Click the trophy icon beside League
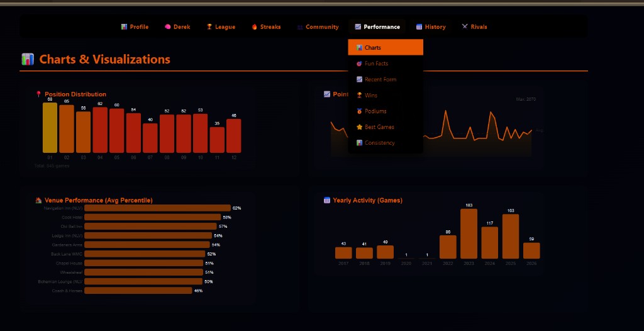This screenshot has width=644, height=331. click(209, 26)
